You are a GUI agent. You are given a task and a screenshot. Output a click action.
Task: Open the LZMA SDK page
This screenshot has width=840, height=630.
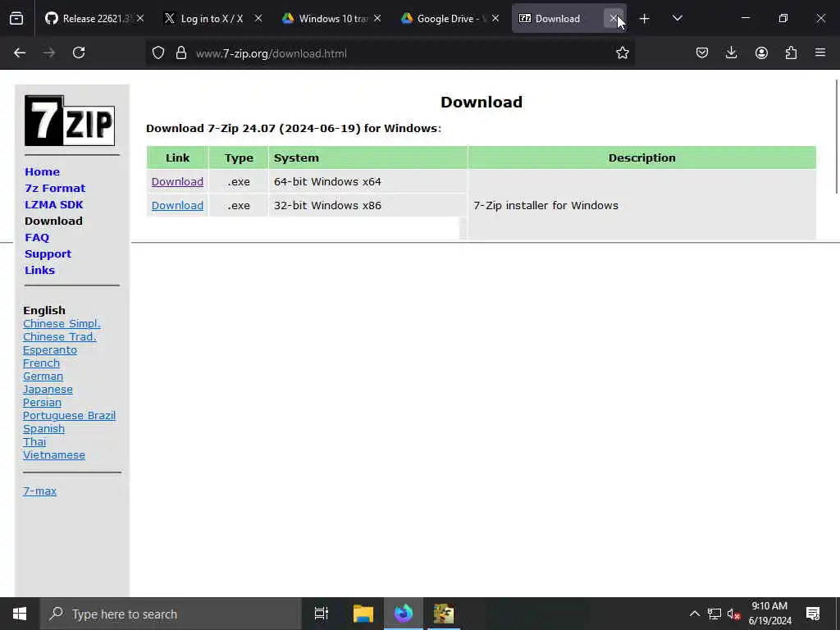[54, 204]
